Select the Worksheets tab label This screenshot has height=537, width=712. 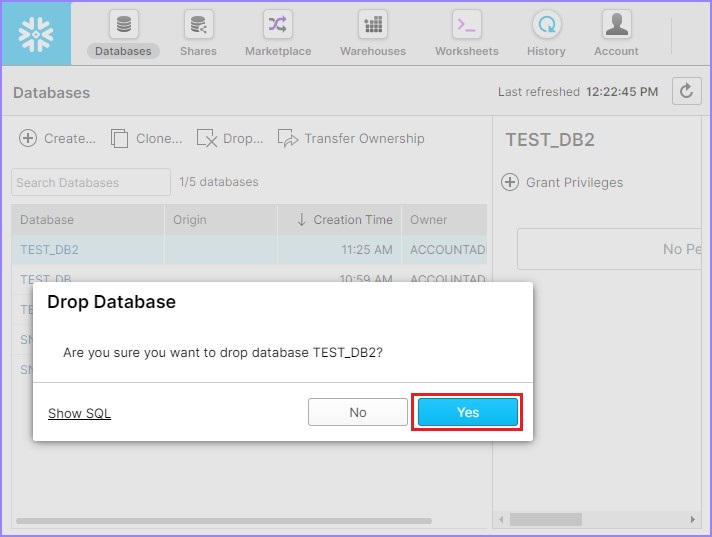coord(467,51)
